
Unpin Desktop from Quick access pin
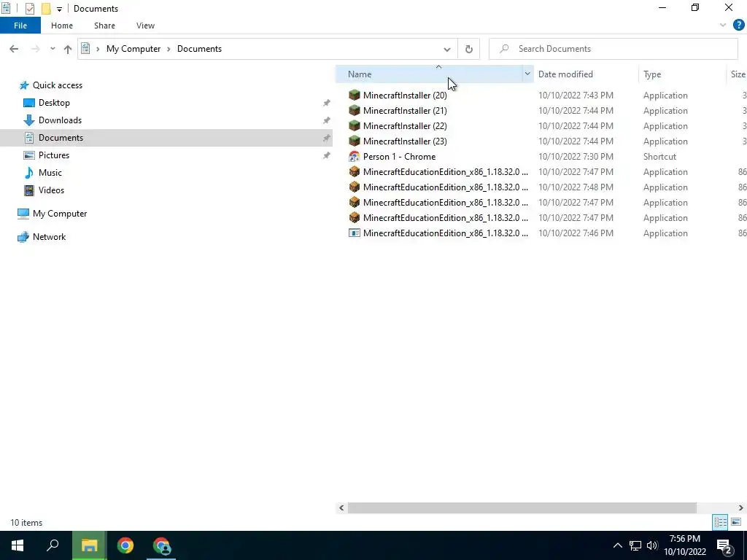(326, 103)
